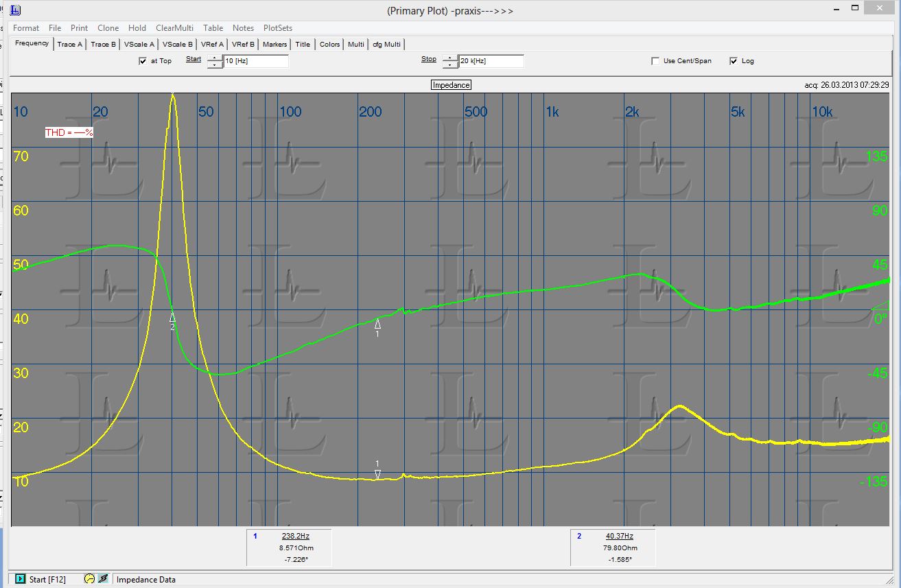The width and height of the screenshot is (901, 588).
Task: Click the Praxis app icon in title bar
Action: 14,10
